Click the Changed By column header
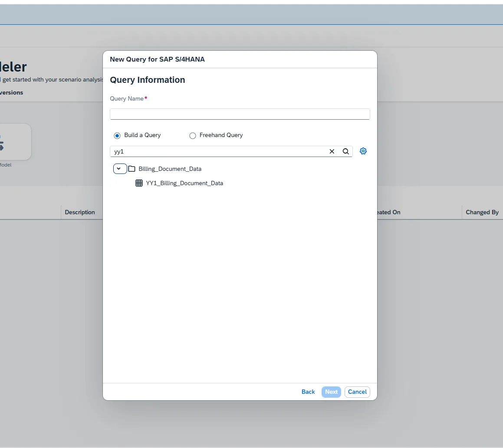This screenshot has height=448, width=503. [482, 212]
